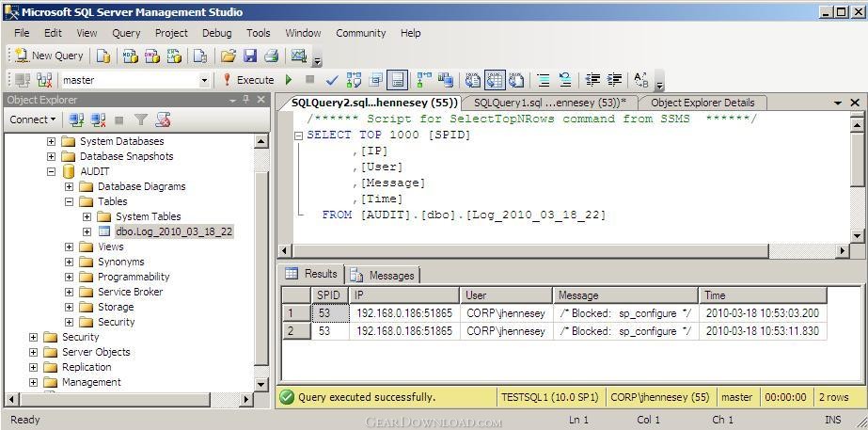Switch to Results to Grid mode

click(495, 80)
